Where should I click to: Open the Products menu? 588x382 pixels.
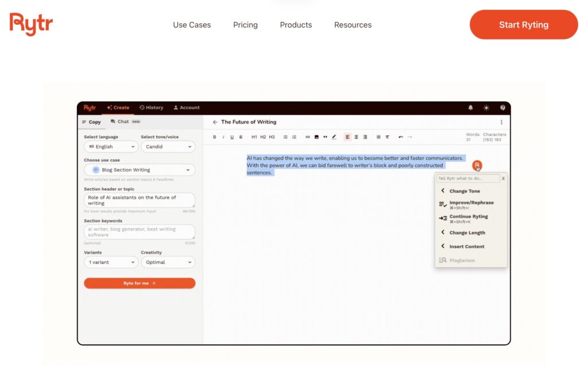tap(296, 25)
